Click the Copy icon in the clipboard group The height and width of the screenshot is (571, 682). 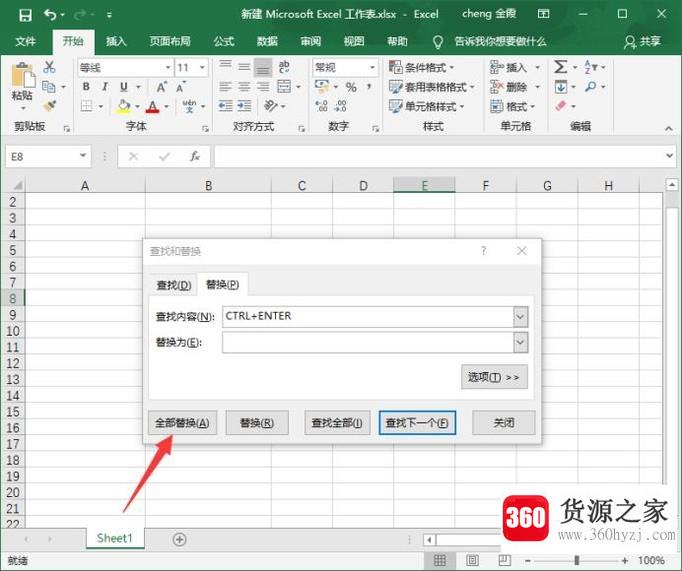tap(49, 87)
